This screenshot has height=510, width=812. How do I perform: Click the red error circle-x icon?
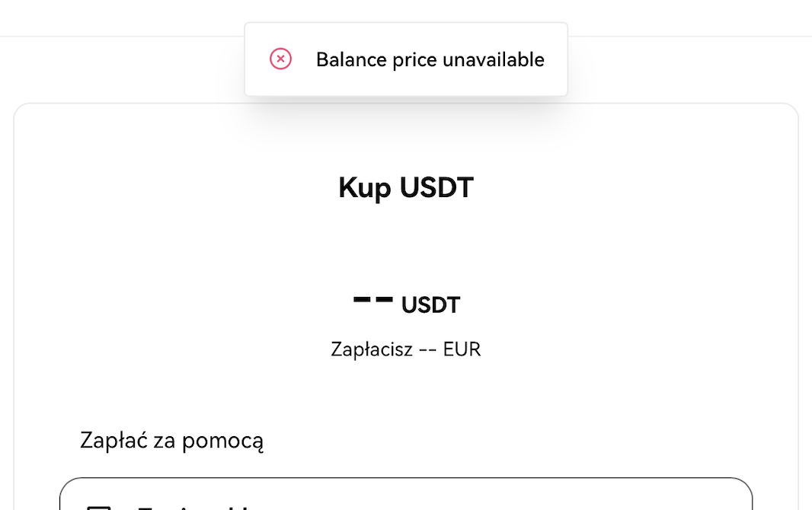pos(280,59)
